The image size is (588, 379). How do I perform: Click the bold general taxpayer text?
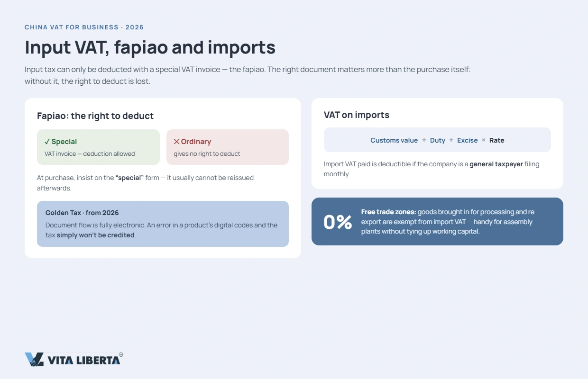point(496,164)
